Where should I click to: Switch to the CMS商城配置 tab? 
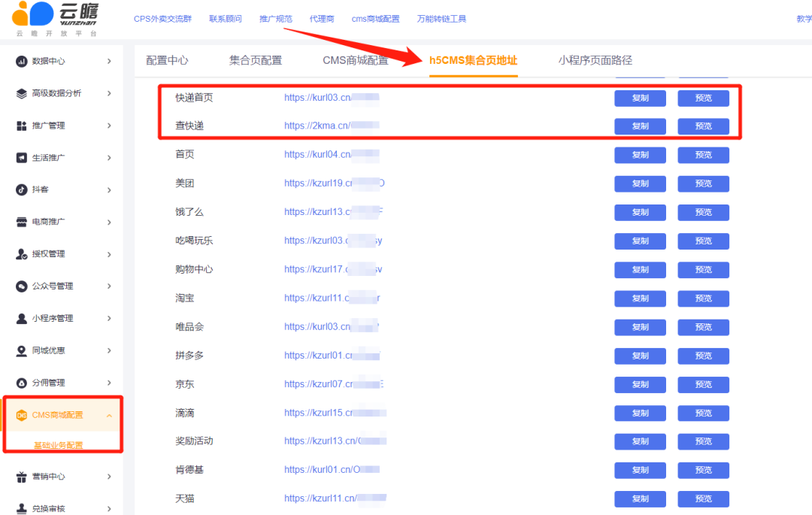click(356, 61)
